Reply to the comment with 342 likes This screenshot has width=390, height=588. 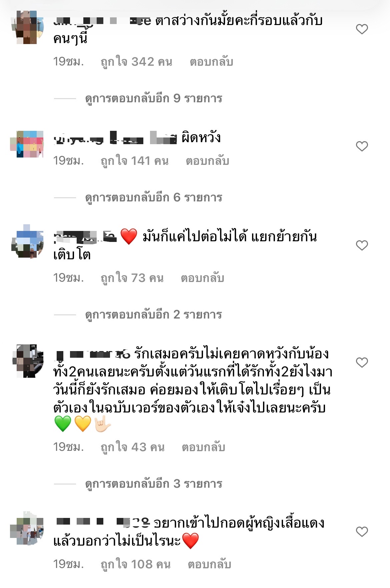[x=211, y=62]
